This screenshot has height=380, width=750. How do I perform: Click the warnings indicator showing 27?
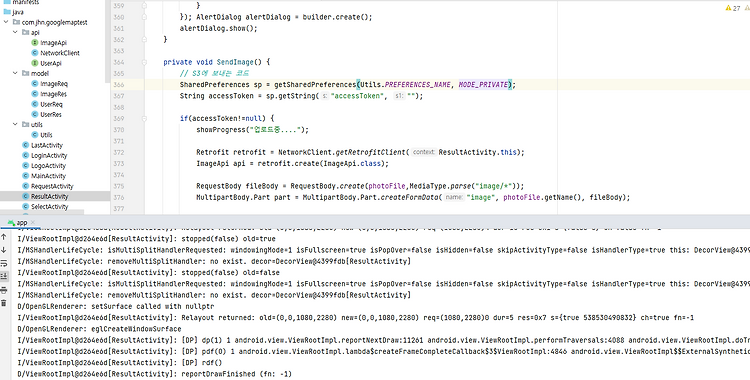click(733, 8)
